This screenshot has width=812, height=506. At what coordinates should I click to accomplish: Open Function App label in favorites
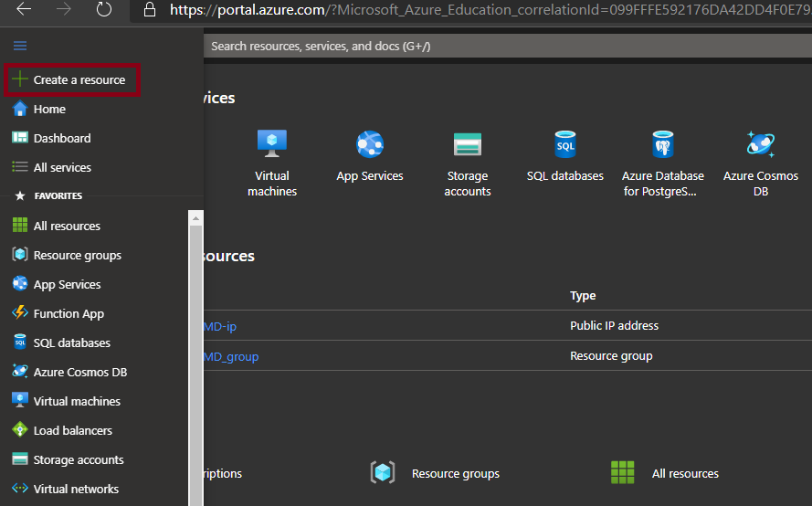[x=69, y=314]
